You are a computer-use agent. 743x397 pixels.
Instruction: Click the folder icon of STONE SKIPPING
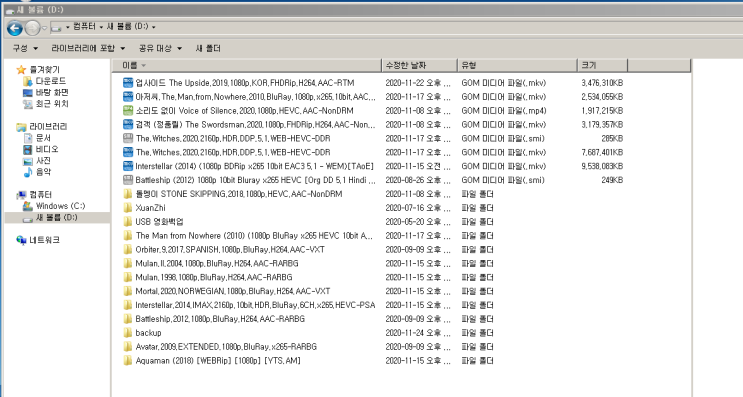pos(128,194)
